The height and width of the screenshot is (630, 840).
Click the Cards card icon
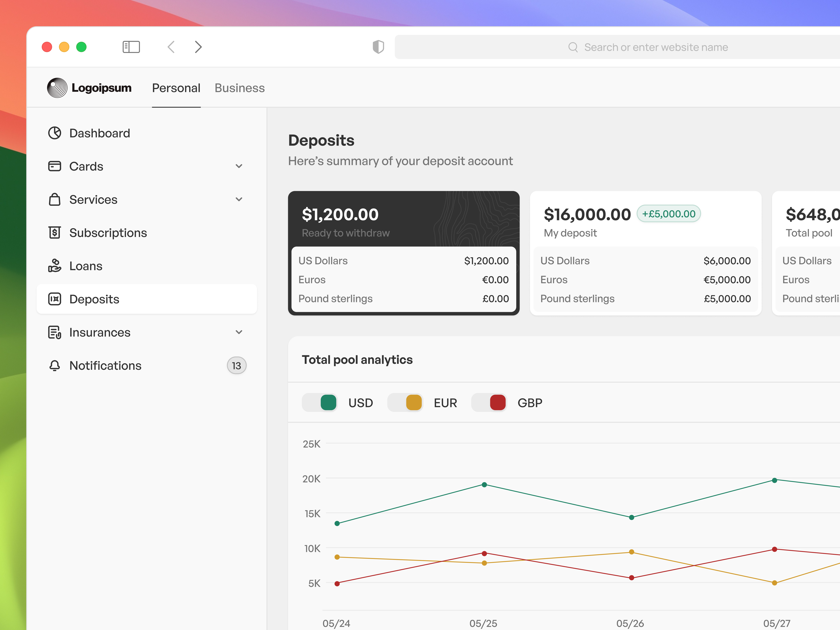(x=55, y=166)
